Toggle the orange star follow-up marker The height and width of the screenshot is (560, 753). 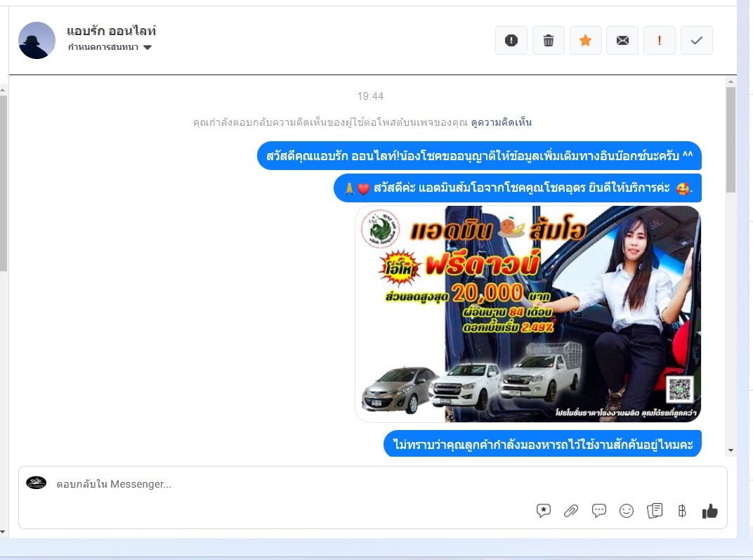(585, 41)
